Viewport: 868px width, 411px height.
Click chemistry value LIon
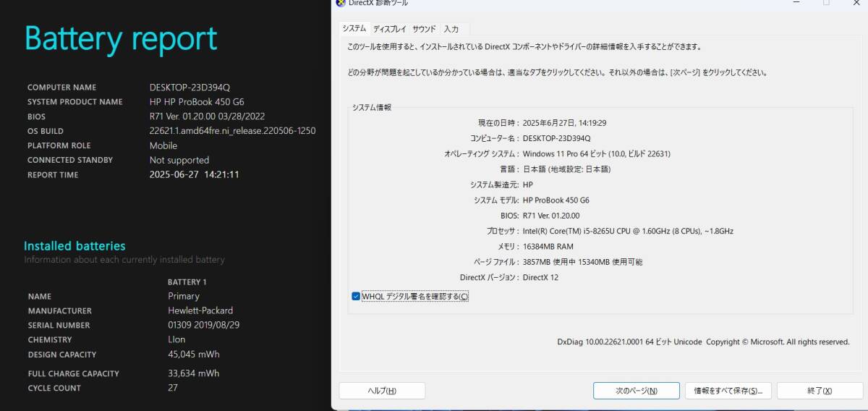coord(176,339)
